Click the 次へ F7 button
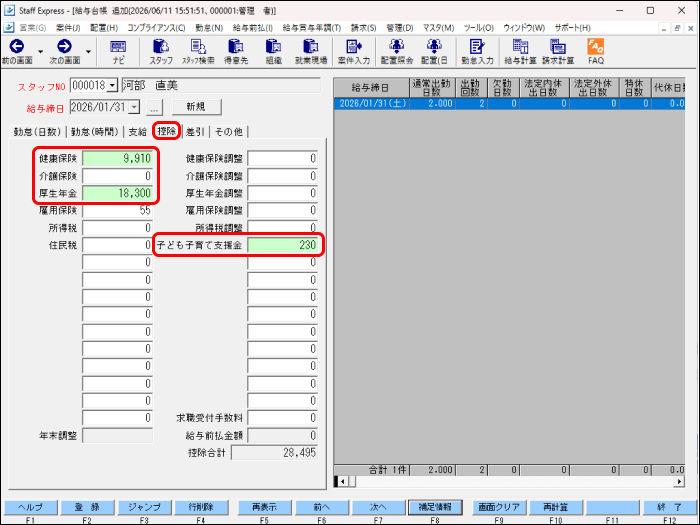The height and width of the screenshot is (525, 700). (x=378, y=508)
